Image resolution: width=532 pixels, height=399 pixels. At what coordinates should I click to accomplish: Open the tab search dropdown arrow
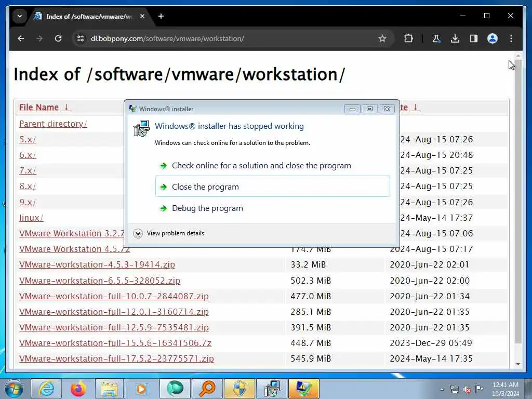(x=20, y=16)
